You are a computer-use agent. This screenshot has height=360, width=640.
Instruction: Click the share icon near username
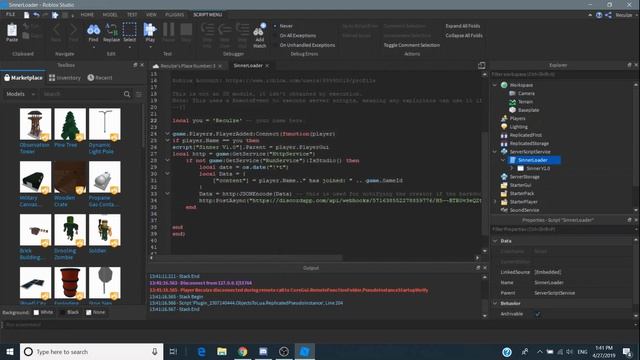[x=608, y=15]
